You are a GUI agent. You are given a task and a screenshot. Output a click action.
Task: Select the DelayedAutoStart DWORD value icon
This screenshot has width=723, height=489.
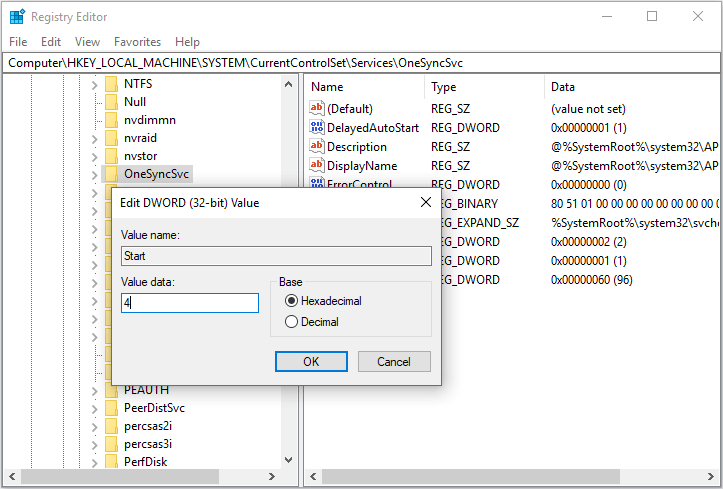[318, 128]
